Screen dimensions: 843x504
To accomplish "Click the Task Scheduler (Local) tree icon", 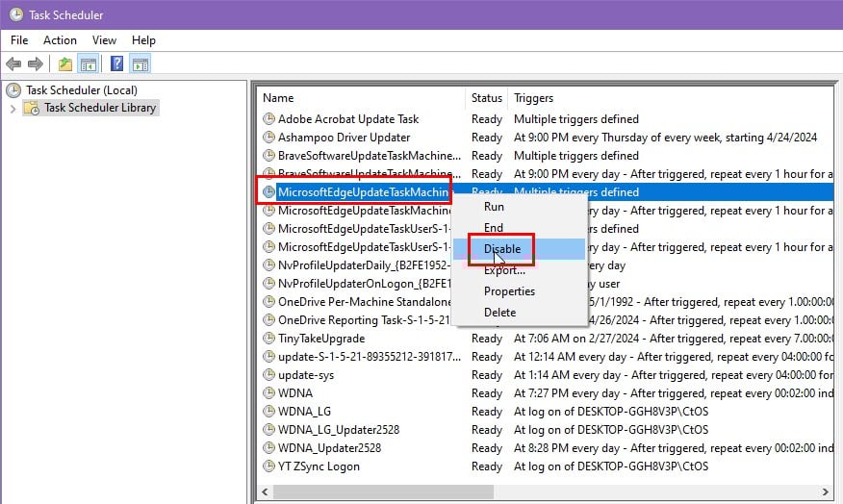I will point(13,90).
